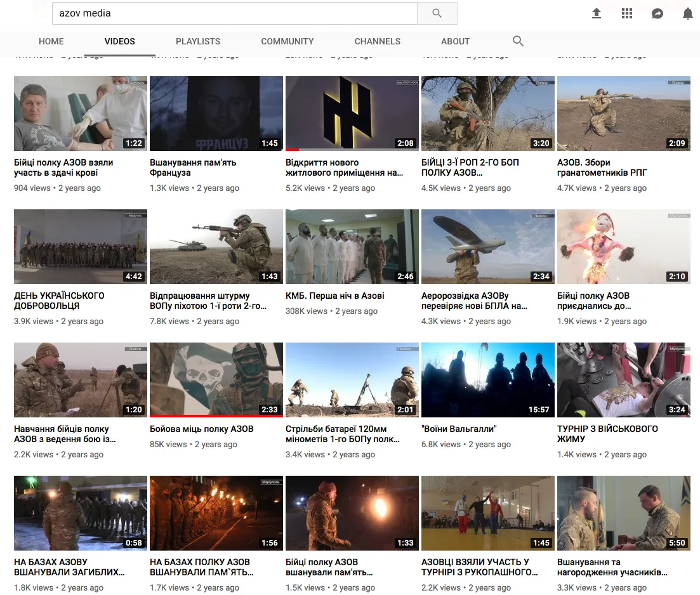
Task: Open 'Бійці полку АЗОВ взяли участь в здачі крові' title
Action: click(63, 167)
